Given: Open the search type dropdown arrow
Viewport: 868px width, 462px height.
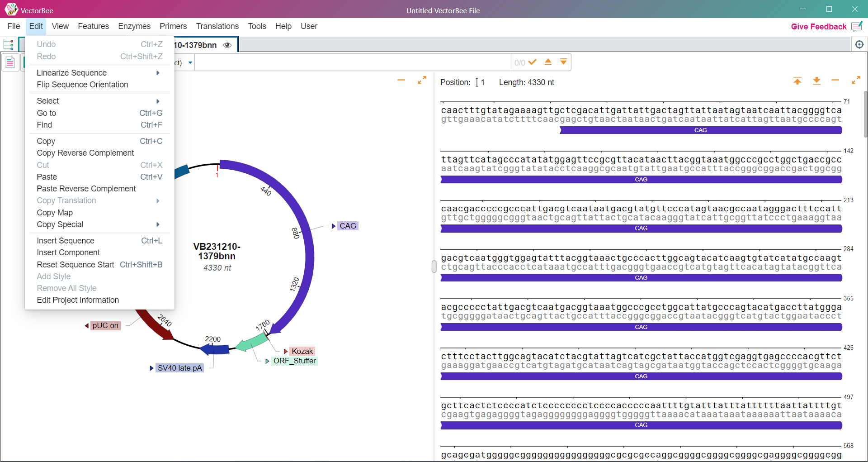Looking at the screenshot, I should click(x=190, y=62).
